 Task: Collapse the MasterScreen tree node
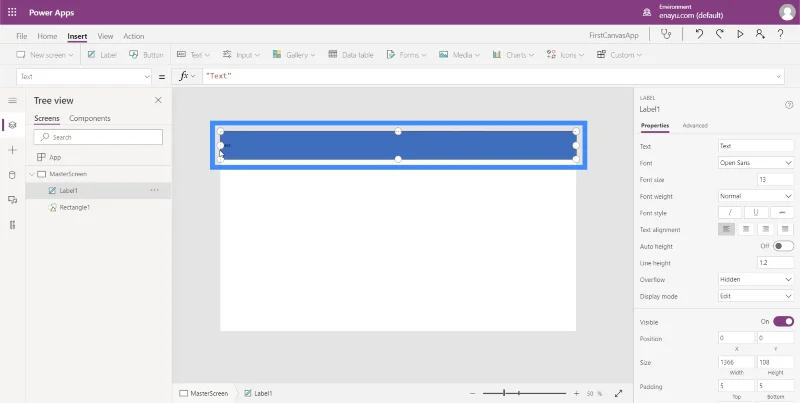(32, 174)
